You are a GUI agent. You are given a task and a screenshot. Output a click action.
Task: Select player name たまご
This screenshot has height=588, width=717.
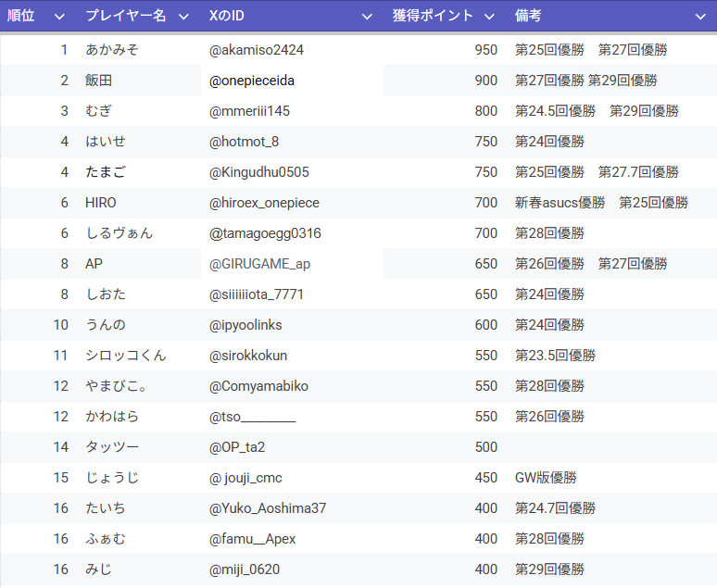pyautogui.click(x=106, y=172)
